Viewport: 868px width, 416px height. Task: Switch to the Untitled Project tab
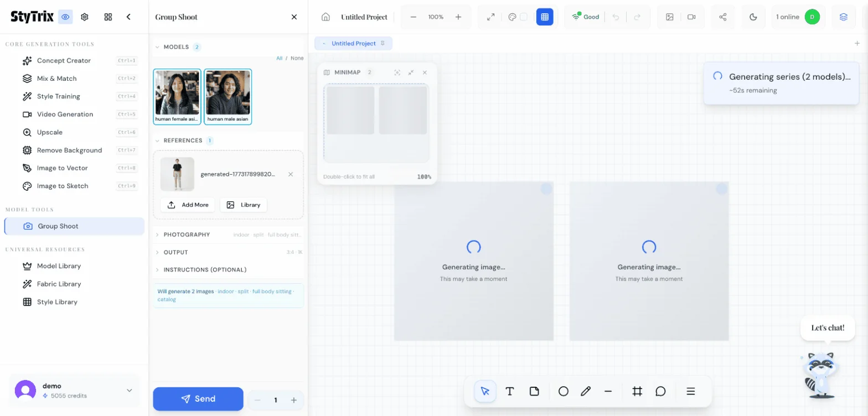coord(353,43)
